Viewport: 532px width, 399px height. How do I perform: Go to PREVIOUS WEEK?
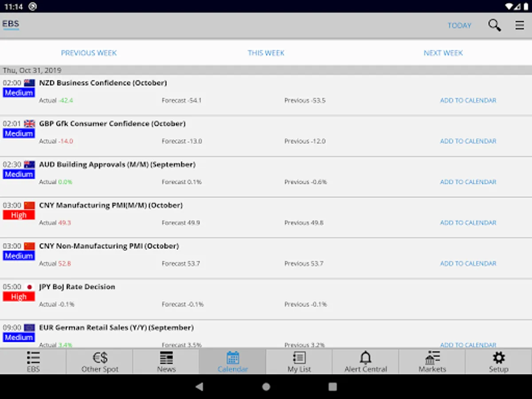pyautogui.click(x=89, y=53)
